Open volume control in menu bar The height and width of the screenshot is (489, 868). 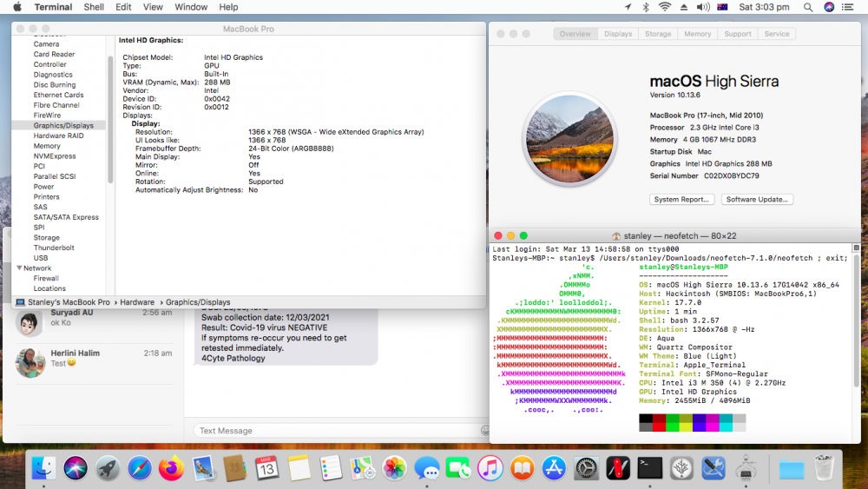point(703,7)
